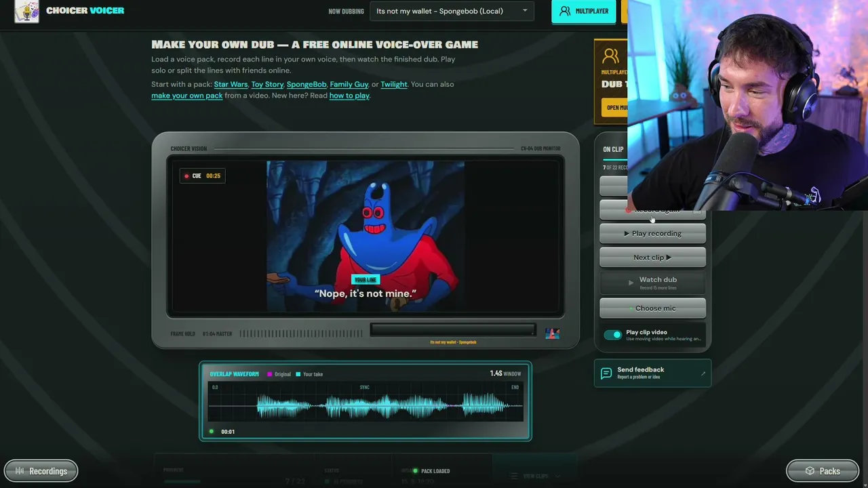Click the pack thumbnail icon on the monitor

[x=553, y=333]
